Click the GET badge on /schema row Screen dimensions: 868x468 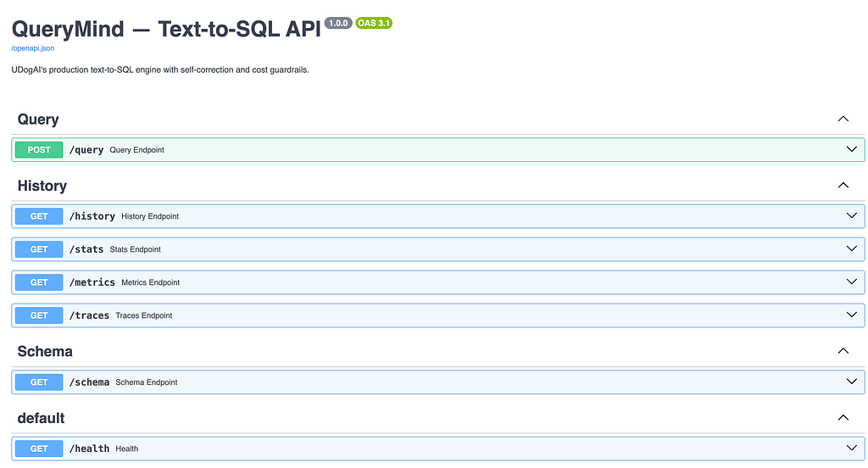[39, 382]
